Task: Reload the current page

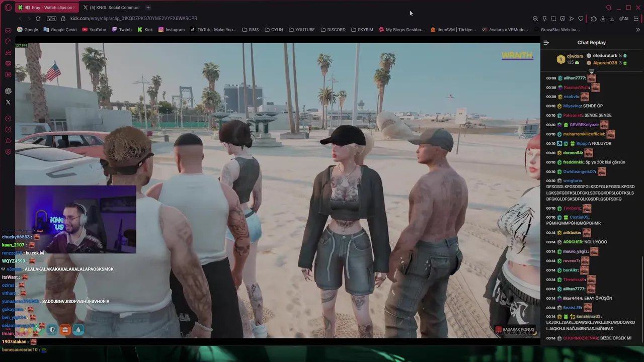Action: [x=38, y=19]
